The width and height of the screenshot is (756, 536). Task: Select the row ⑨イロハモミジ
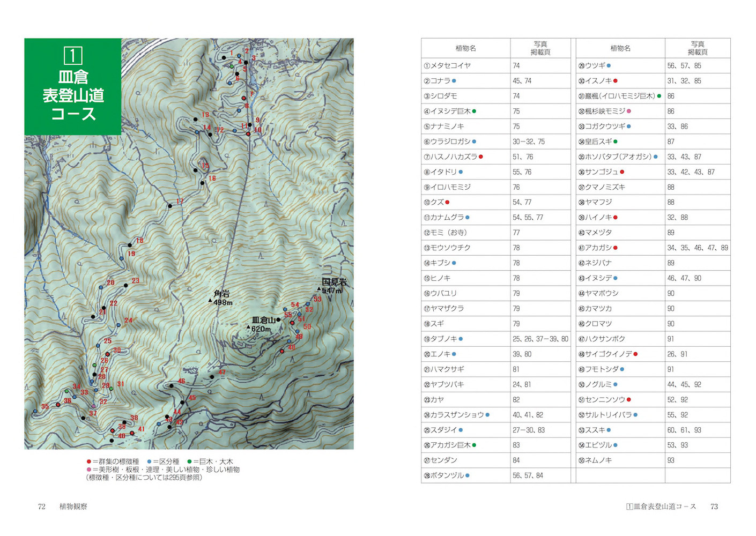coord(496,187)
